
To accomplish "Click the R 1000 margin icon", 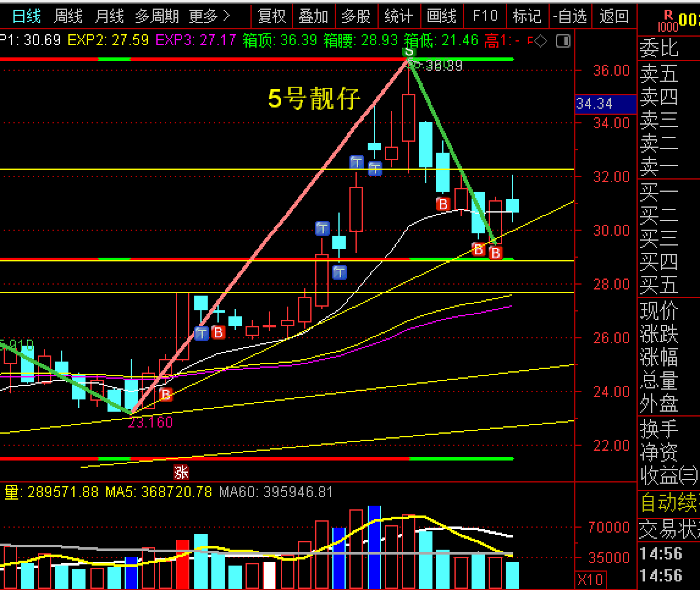I will [x=668, y=21].
